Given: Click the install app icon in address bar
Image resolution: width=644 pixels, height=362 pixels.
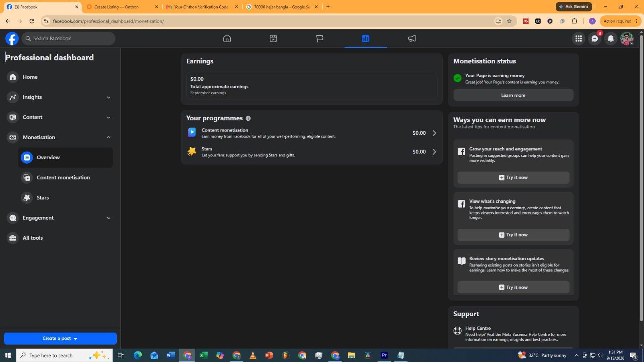Looking at the screenshot, I should pos(498,21).
